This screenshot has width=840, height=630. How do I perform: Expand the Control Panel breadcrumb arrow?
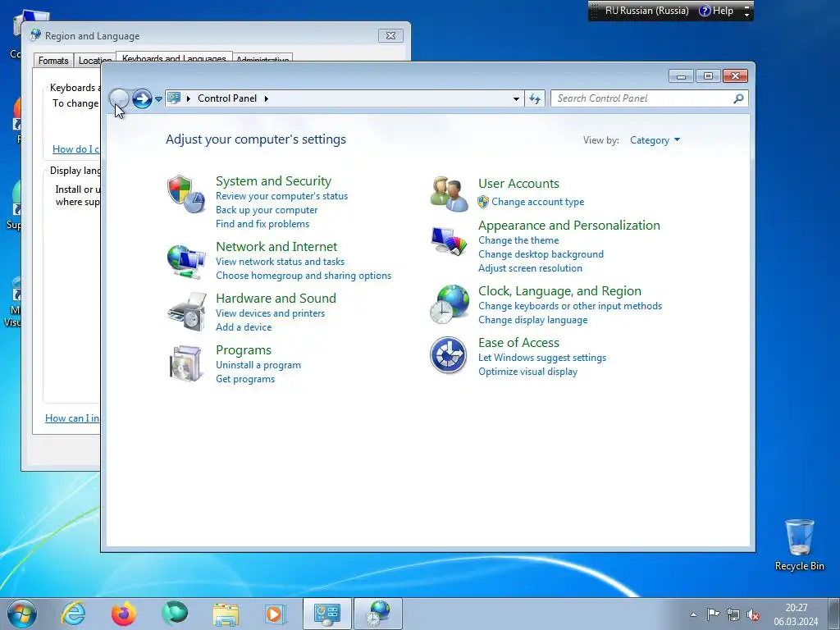click(267, 98)
